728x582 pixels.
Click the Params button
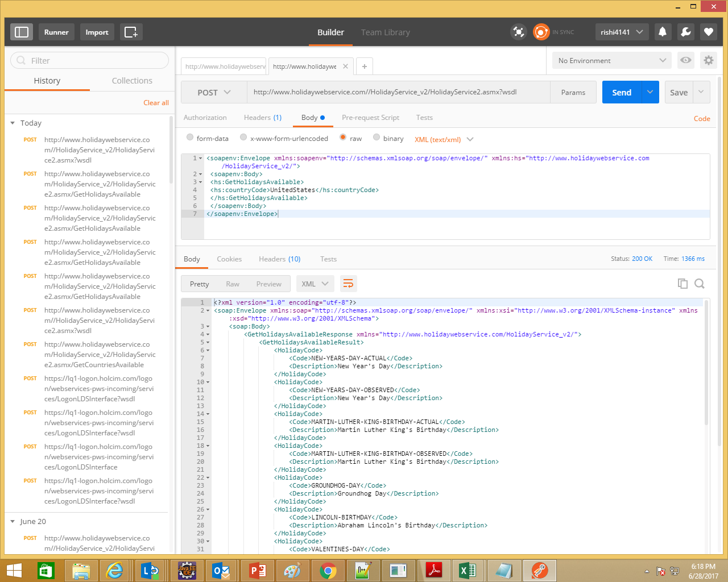click(573, 92)
